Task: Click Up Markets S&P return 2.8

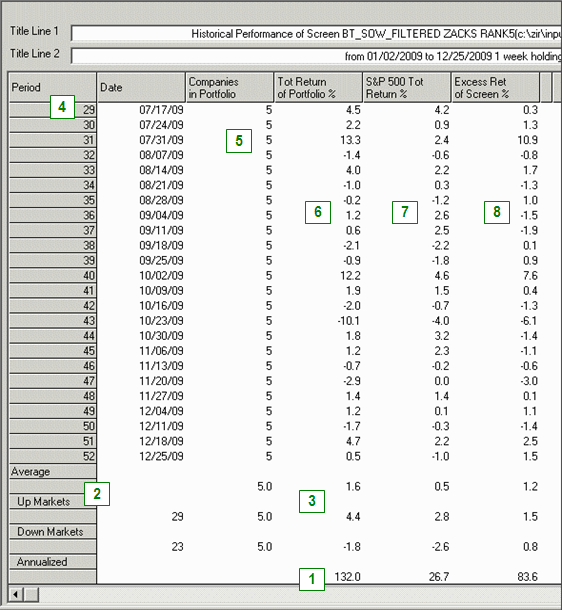Action: pyautogui.click(x=442, y=517)
